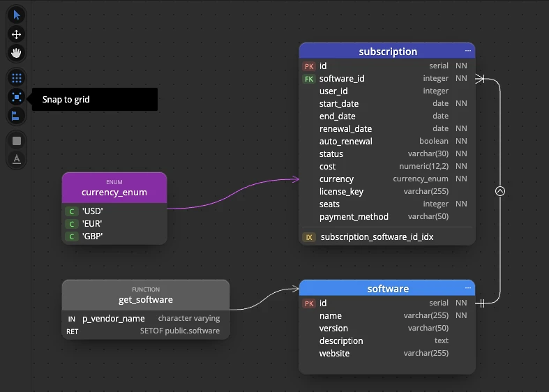Image resolution: width=549 pixels, height=392 pixels.
Task: Click C badge beside 'EUR'
Action: [x=72, y=224]
